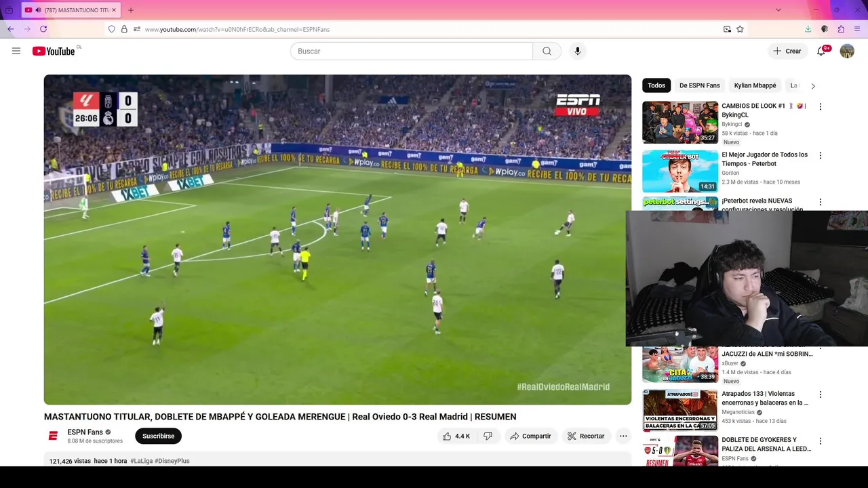Screen dimensions: 868x488
Task: Open the account avatar menu
Action: (847, 51)
